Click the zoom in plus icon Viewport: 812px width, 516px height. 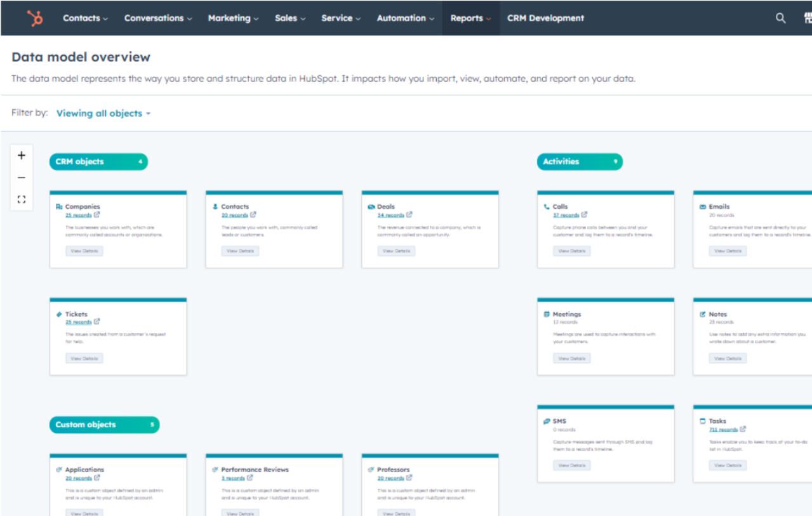tap(21, 155)
